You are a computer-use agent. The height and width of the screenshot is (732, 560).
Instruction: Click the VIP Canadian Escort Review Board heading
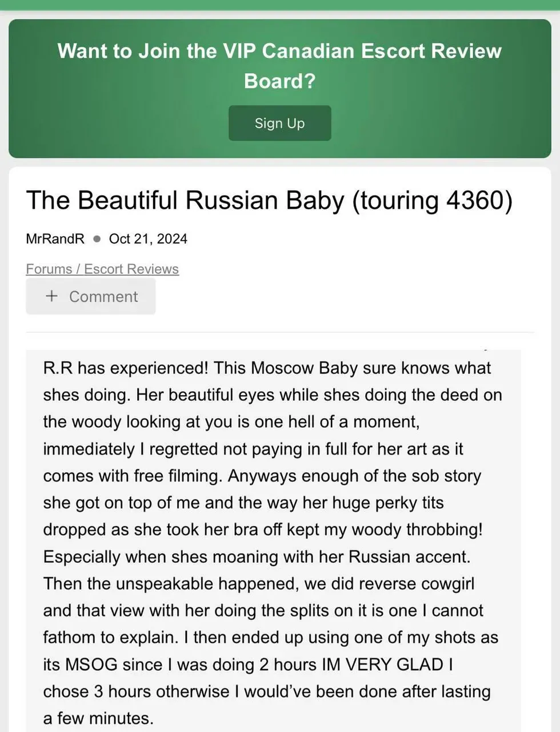(x=279, y=65)
